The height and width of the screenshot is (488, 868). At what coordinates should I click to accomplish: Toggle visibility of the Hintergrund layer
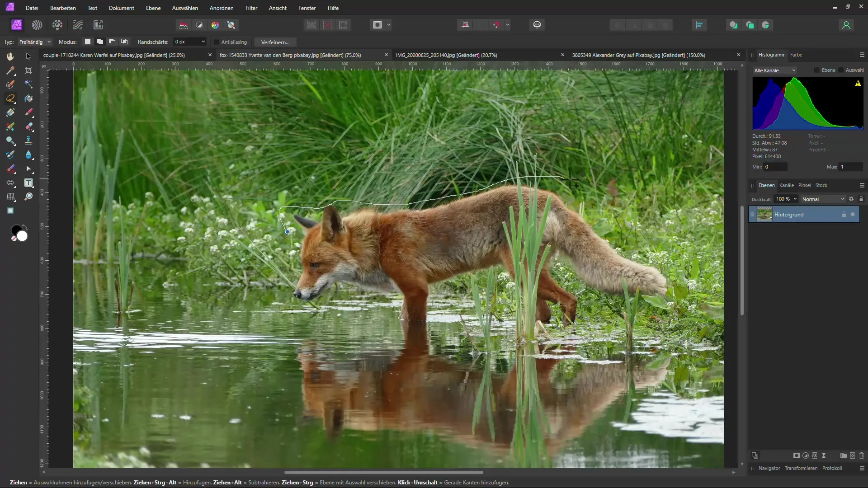853,214
